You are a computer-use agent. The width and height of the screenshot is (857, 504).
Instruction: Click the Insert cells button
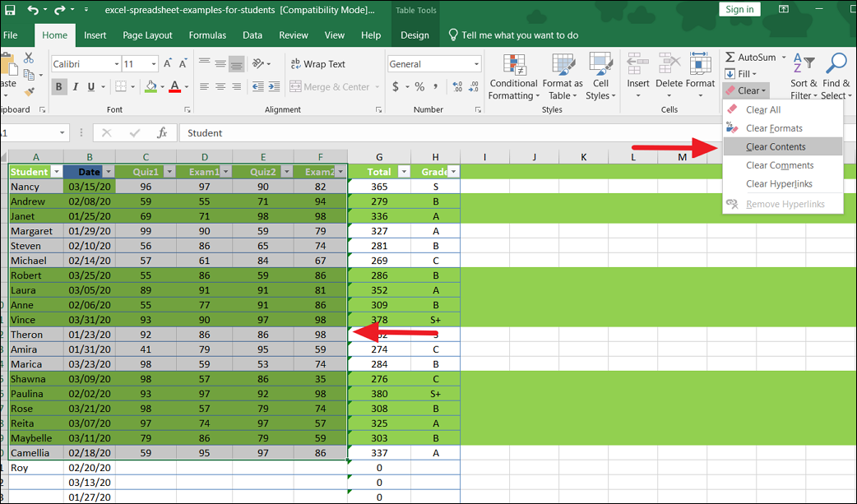coord(638,76)
